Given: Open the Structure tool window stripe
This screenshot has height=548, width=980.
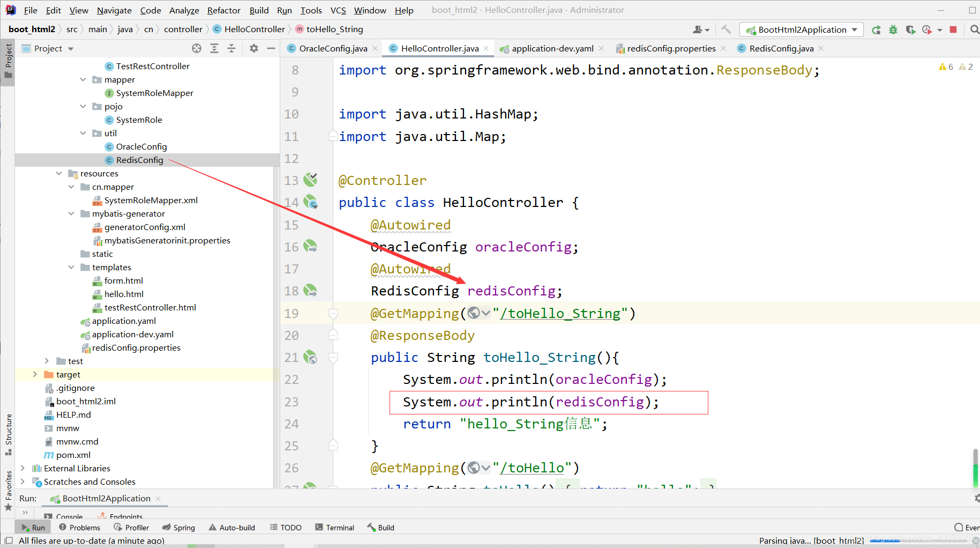Looking at the screenshot, I should (x=8, y=434).
